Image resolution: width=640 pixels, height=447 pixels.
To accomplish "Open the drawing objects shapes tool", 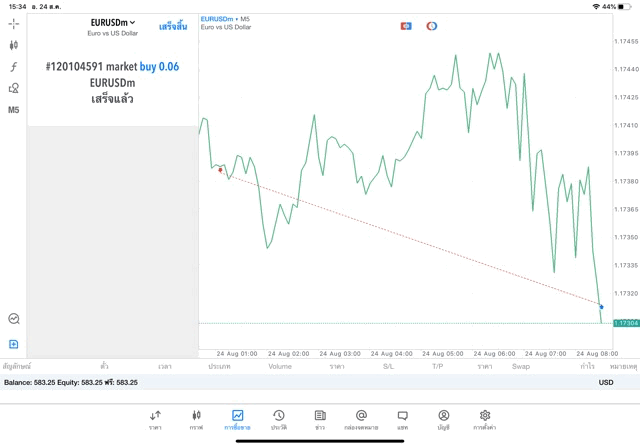I will [13, 88].
